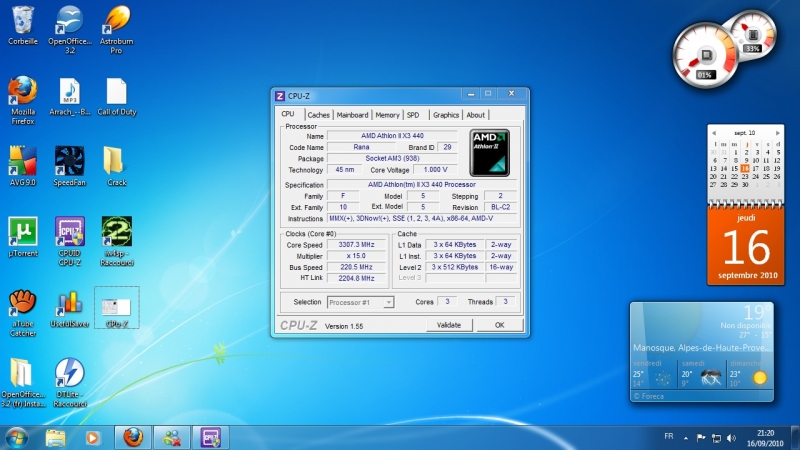Screen dimensions: 800x450
Task: Click the Core Speed value 3307.3 MHz
Action: click(x=356, y=244)
